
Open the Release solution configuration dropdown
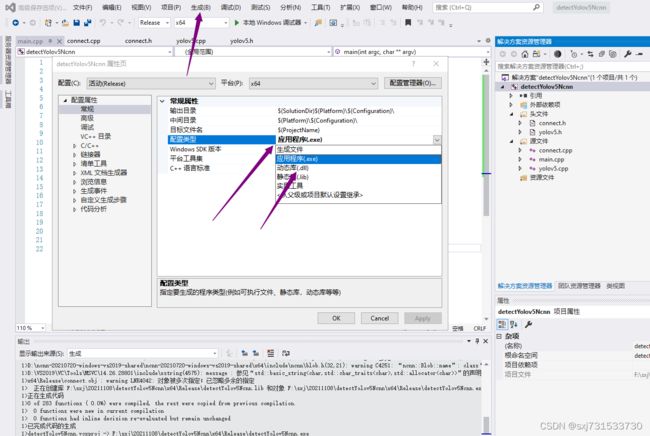tap(154, 23)
